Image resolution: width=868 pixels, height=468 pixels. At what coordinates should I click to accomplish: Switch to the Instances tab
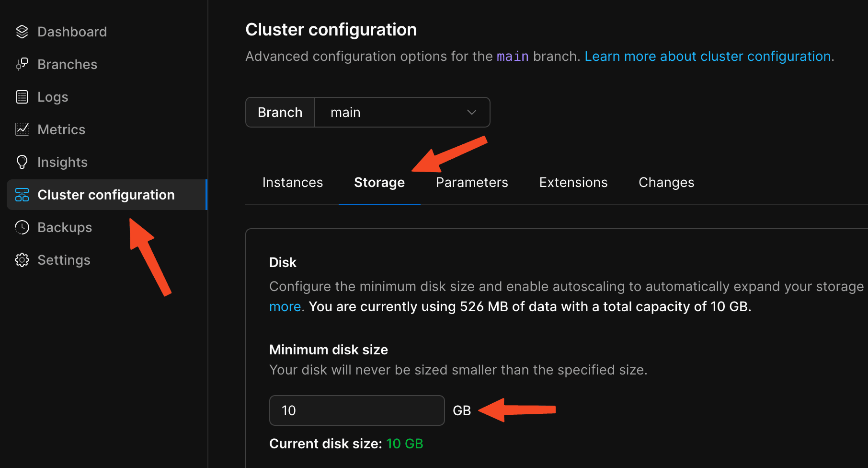tap(292, 182)
